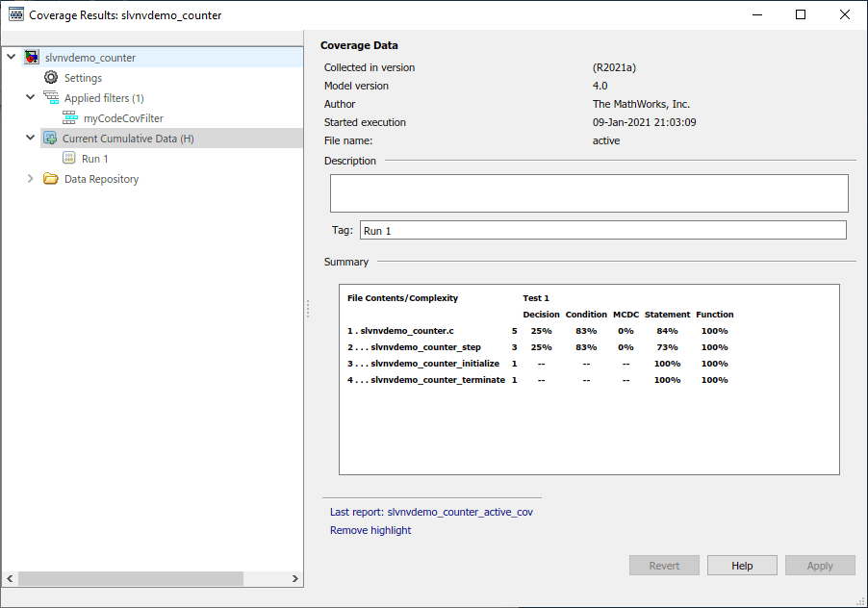Viewport: 868px width, 608px height.
Task: Click the Coverage Results window title icon
Action: pyautogui.click(x=16, y=15)
